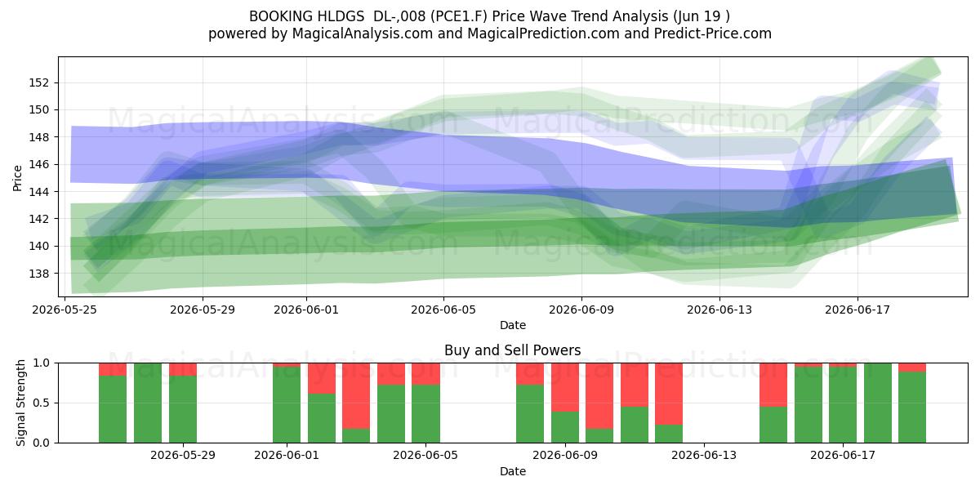
Task: Click the chart title mentioning BOOKING HLDGS
Action: [490, 16]
